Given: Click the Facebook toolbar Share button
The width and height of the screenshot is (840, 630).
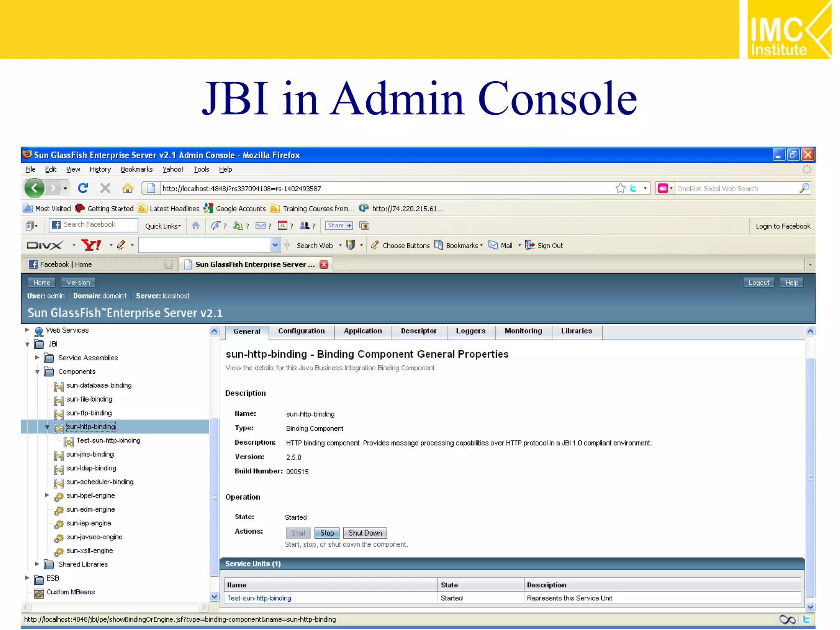Looking at the screenshot, I should coord(339,226).
